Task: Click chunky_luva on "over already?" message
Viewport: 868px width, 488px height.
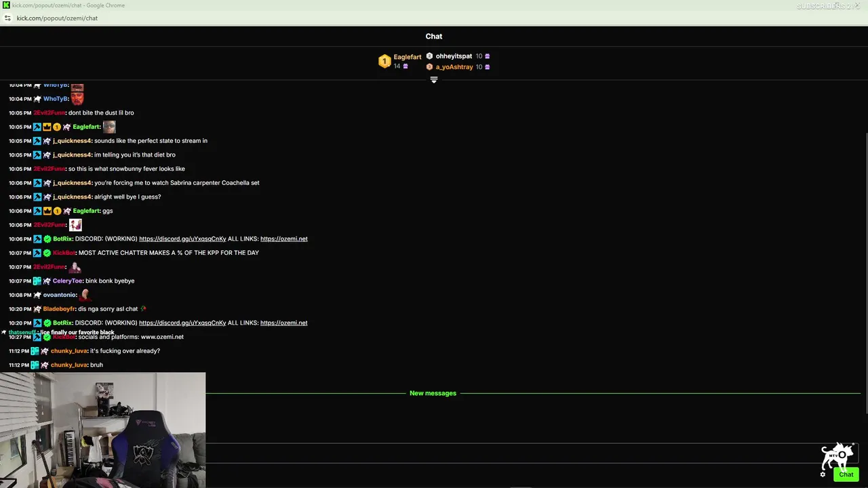Action: tap(69, 351)
